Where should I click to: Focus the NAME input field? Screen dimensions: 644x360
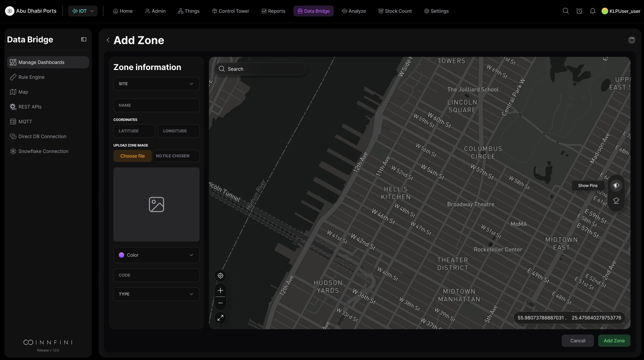click(x=156, y=105)
